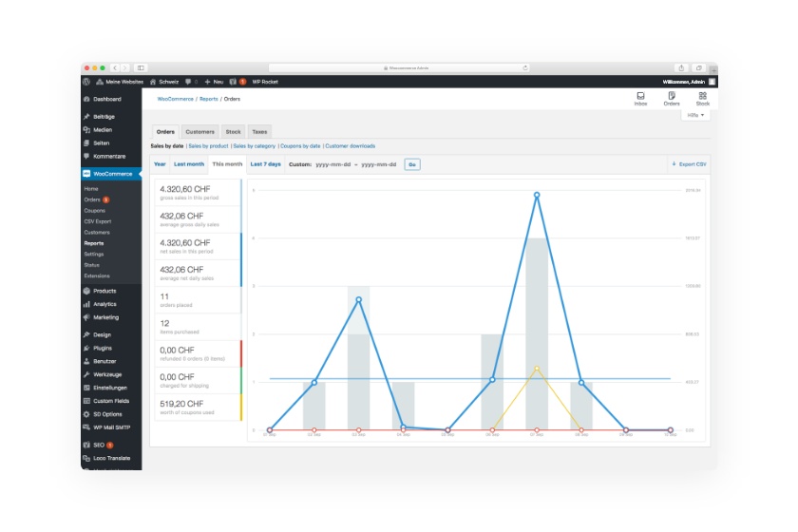Click the Neu plus item
Image resolution: width=798 pixels, height=532 pixels.
coord(214,82)
